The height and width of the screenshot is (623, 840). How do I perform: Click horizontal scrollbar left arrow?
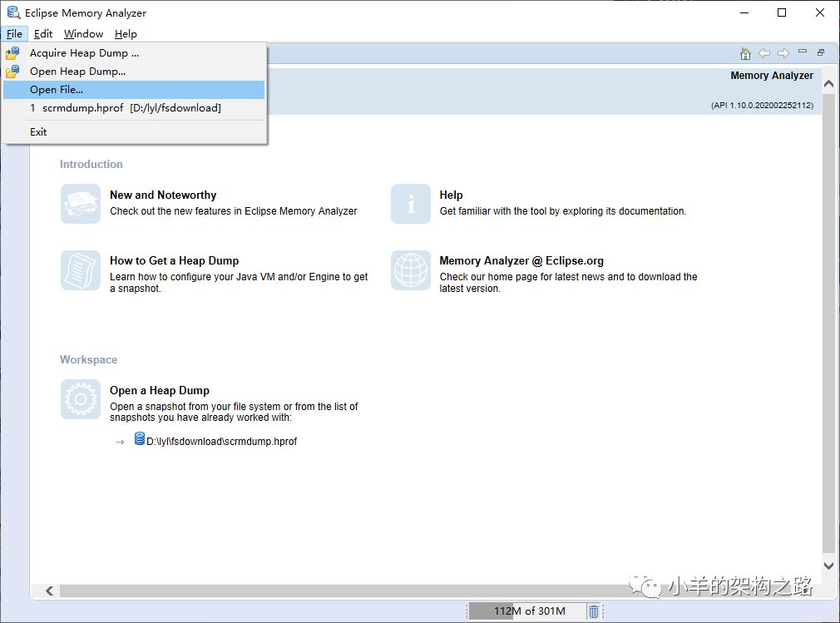click(49, 591)
